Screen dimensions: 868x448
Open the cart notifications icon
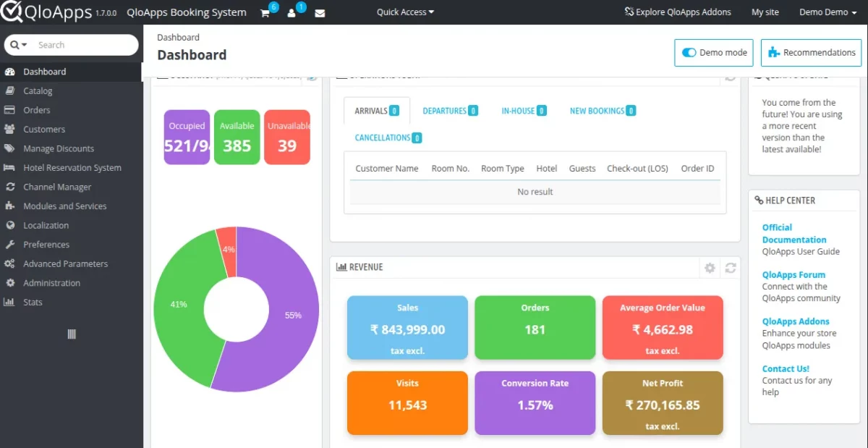(266, 12)
